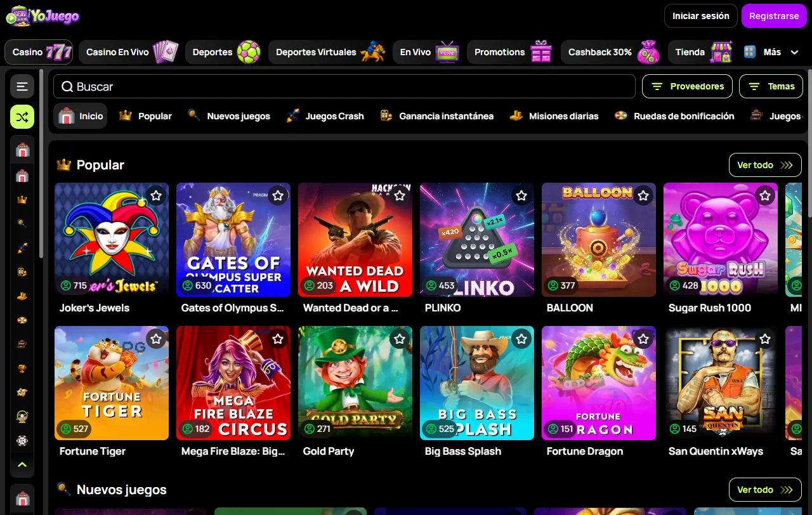Screen dimensions: 812x515
Task: Toggle star on Mega Fire Blaze Circus
Action: tap(278, 339)
